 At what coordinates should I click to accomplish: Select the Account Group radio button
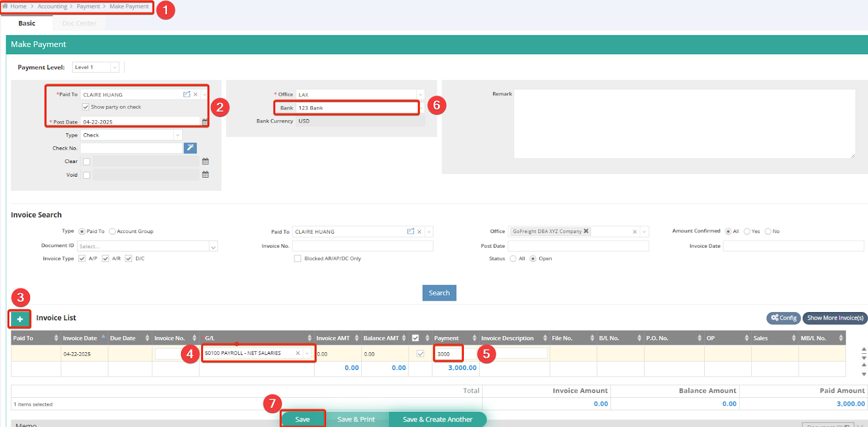112,231
